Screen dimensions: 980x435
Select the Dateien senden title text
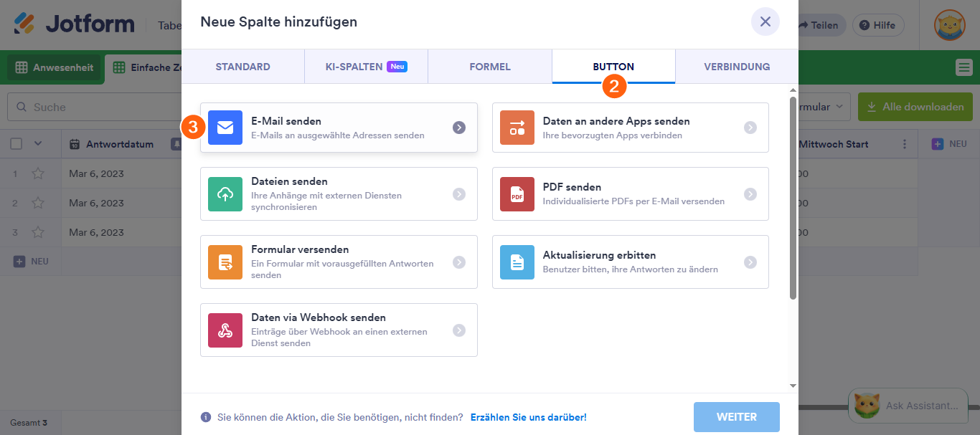pos(289,181)
